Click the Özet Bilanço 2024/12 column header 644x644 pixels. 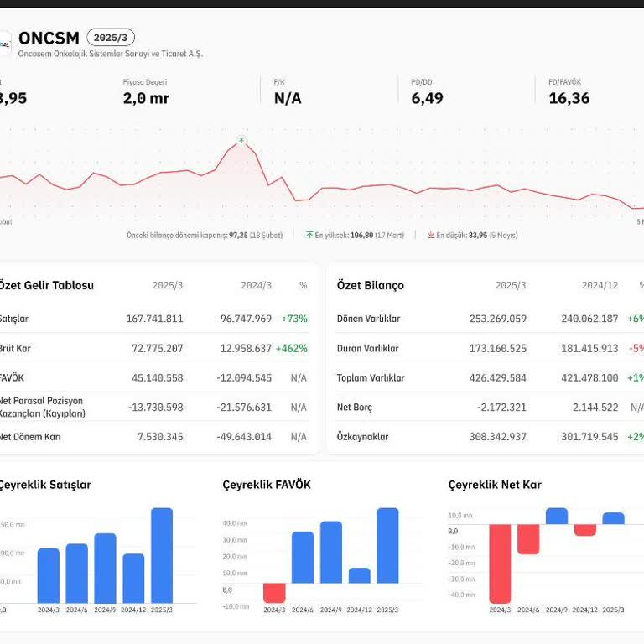(x=600, y=286)
